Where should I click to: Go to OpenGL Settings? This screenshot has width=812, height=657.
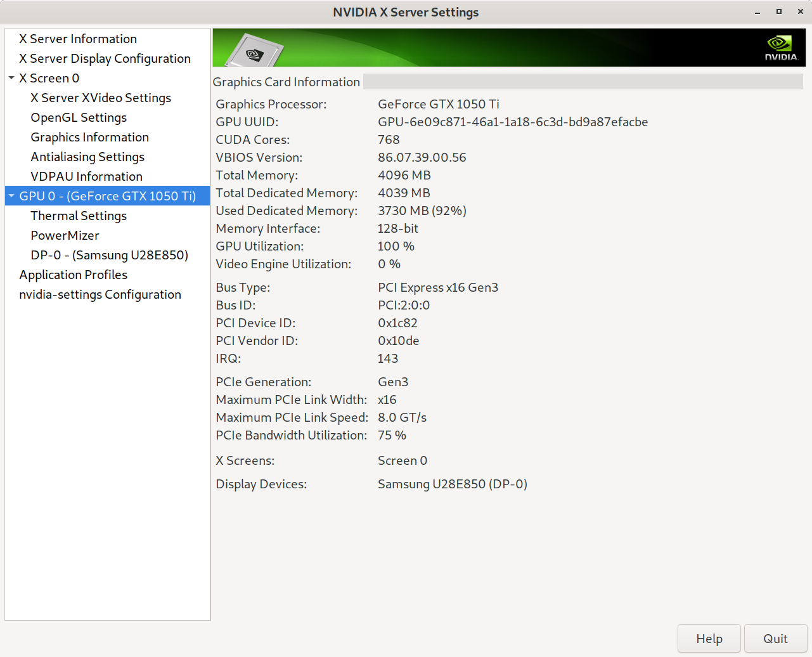79,117
